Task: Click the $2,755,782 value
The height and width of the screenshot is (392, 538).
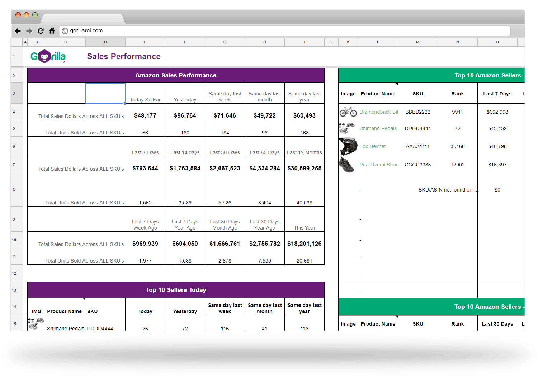Action: (x=265, y=244)
